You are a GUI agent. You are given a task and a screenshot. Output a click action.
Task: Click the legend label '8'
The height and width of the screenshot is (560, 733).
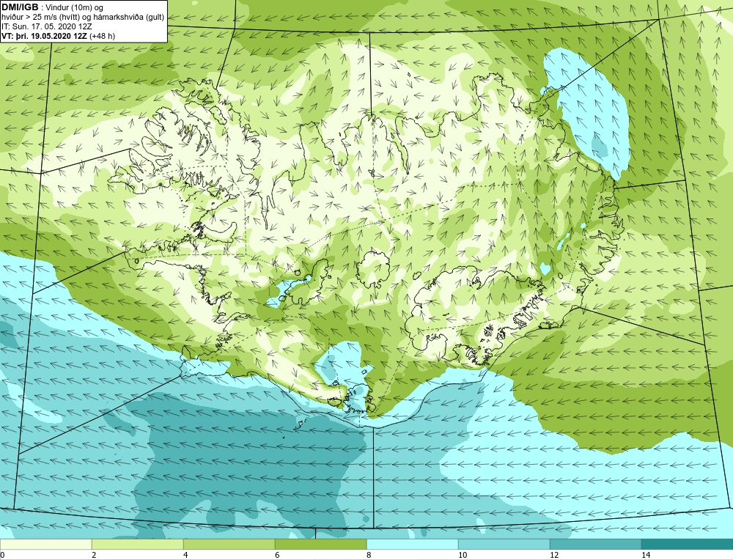(369, 555)
